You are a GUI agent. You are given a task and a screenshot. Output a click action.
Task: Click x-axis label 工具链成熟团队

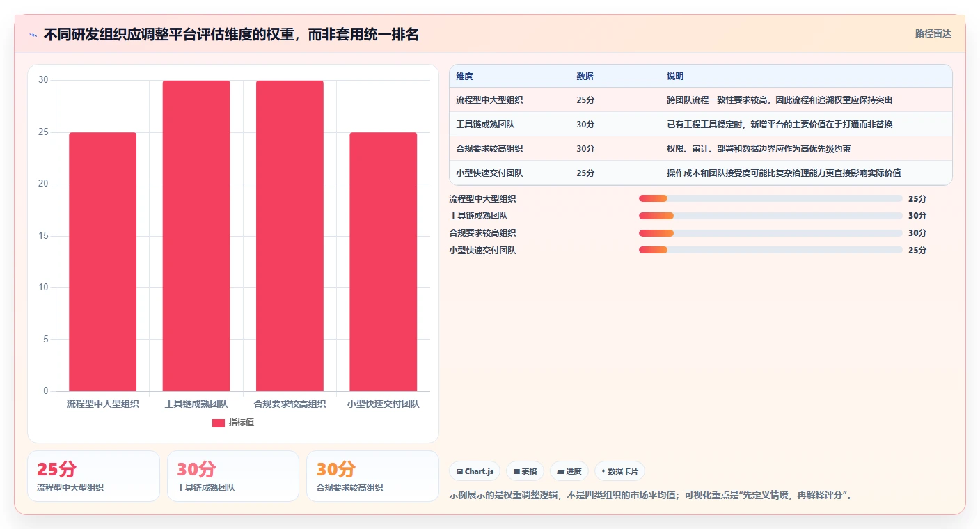pyautogui.click(x=196, y=404)
